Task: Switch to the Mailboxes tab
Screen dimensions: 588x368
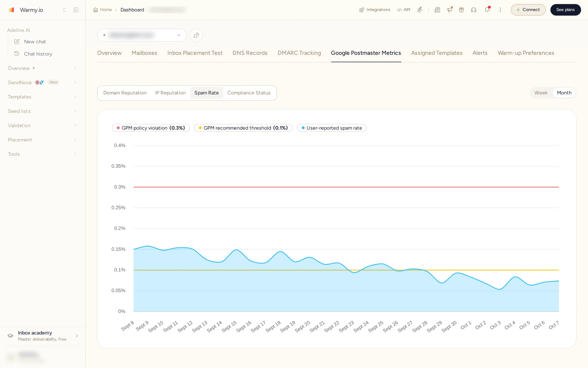Action: pyautogui.click(x=145, y=53)
